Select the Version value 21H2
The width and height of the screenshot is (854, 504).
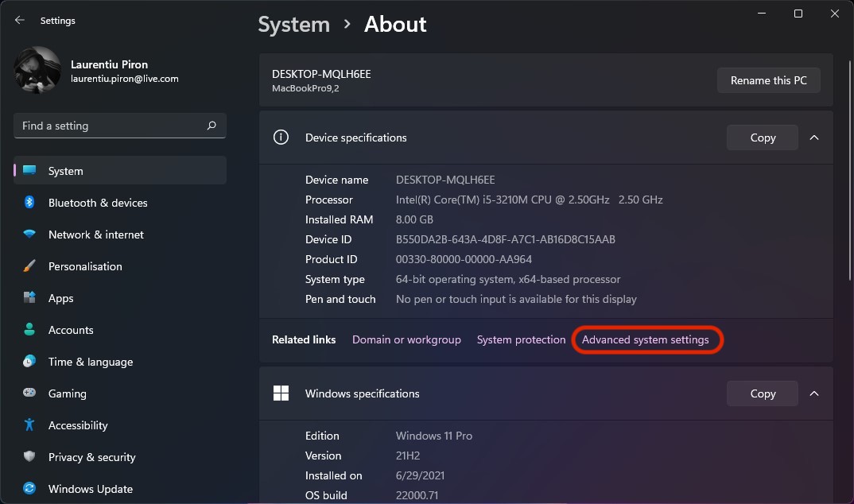[408, 456]
